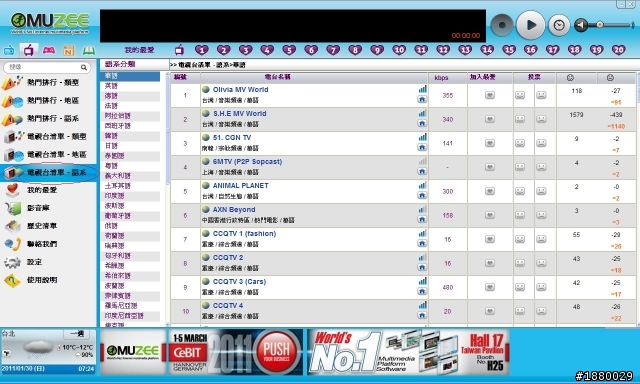Open 設定 settings gear in sidebar
This screenshot has height=384, width=640.
tap(48, 262)
